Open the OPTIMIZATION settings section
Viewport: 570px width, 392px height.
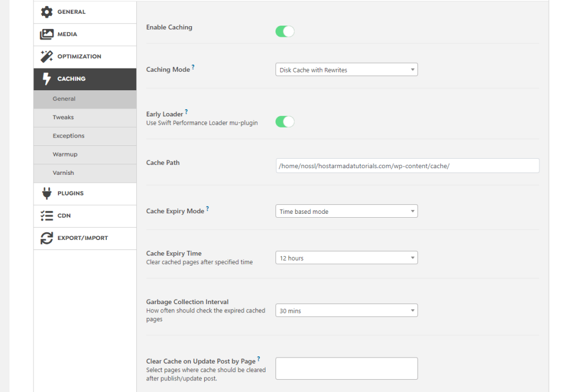[x=85, y=57]
